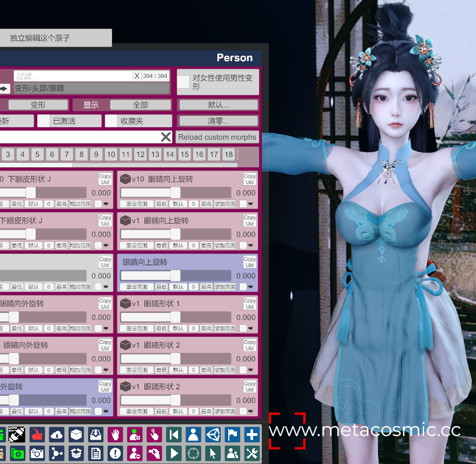Favorite the v1 眼睛向上旋转 morph checkbox
The height and width of the screenshot is (464, 476).
pyautogui.click(x=243, y=245)
